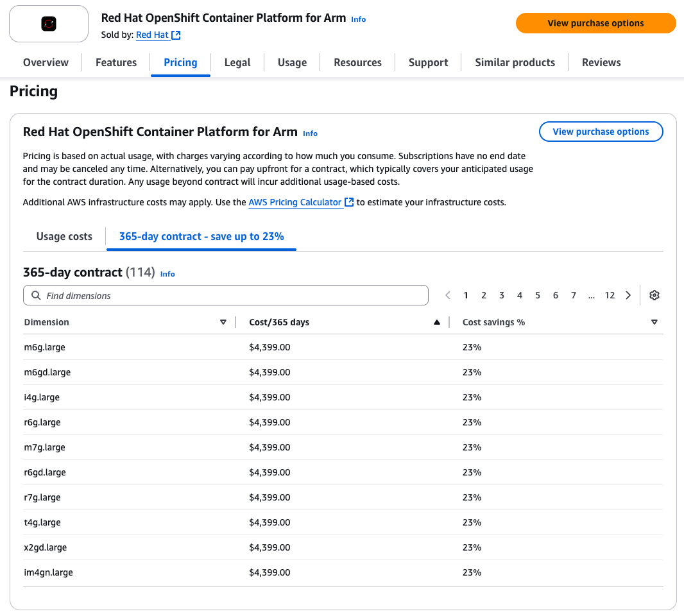The width and height of the screenshot is (684, 616).
Task: Sort by Cost/365 days ascending arrow
Action: [437, 322]
